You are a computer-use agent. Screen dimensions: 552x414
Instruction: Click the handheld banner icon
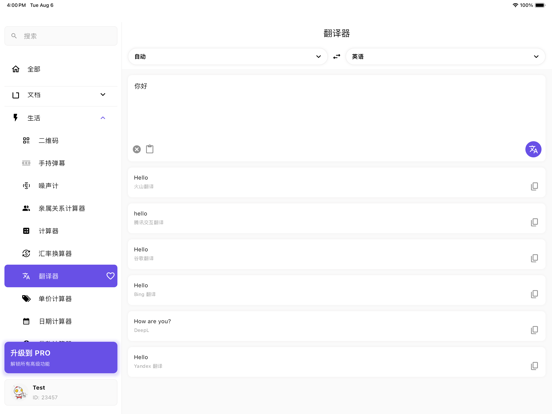pyautogui.click(x=26, y=163)
